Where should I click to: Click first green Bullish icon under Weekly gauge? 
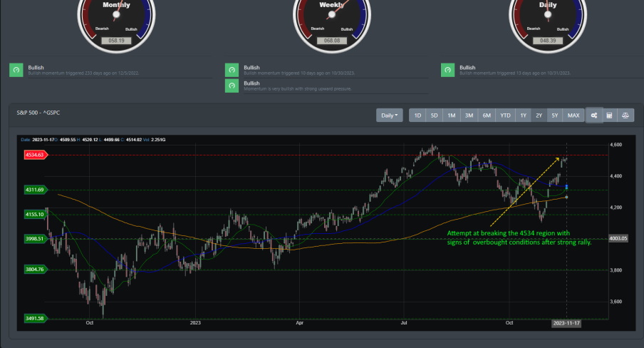click(x=232, y=70)
